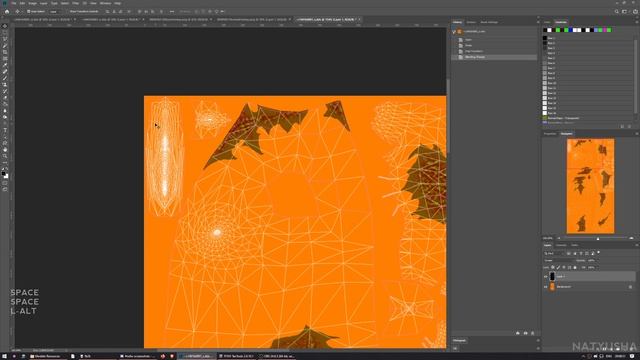Click the Navigator preview thumbnail
Viewport: 640px width, 360px height.
(x=590, y=186)
